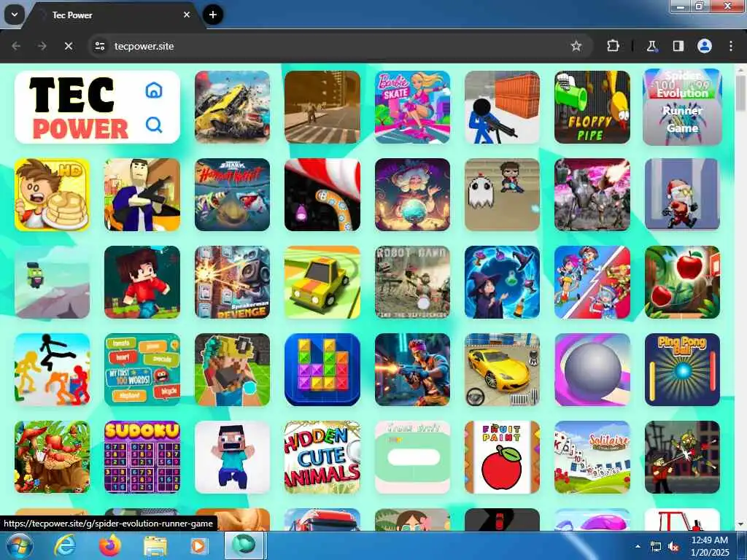Open the stickman fighting game
Viewport: 747px width, 560px height.
pyautogui.click(x=52, y=370)
